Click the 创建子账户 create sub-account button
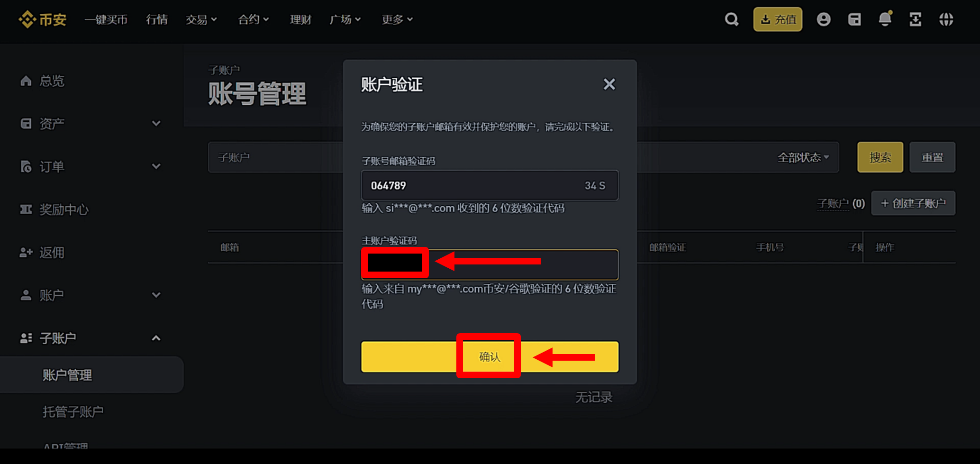980x464 pixels. click(913, 203)
